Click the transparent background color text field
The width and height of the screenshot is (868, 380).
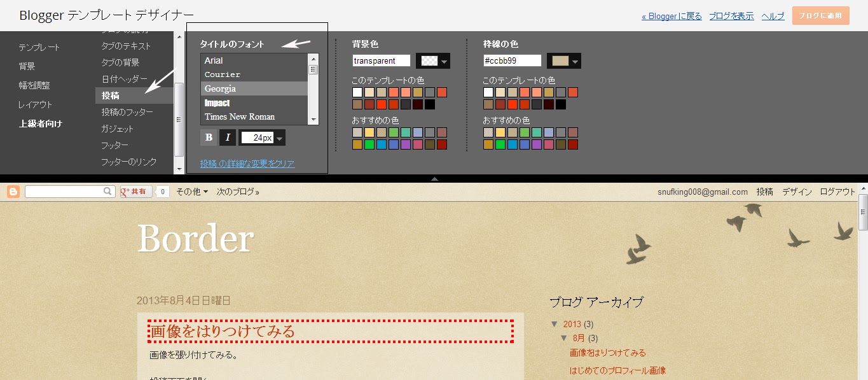click(x=382, y=60)
